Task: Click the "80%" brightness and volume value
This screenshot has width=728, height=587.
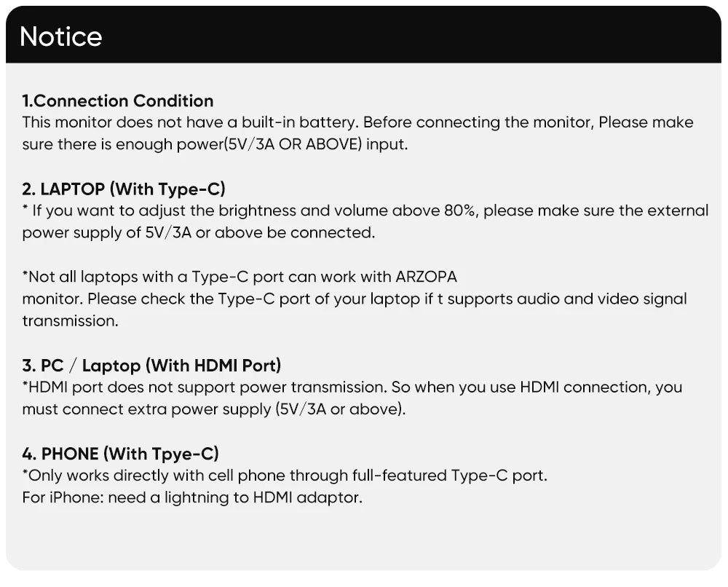Action: click(461, 211)
